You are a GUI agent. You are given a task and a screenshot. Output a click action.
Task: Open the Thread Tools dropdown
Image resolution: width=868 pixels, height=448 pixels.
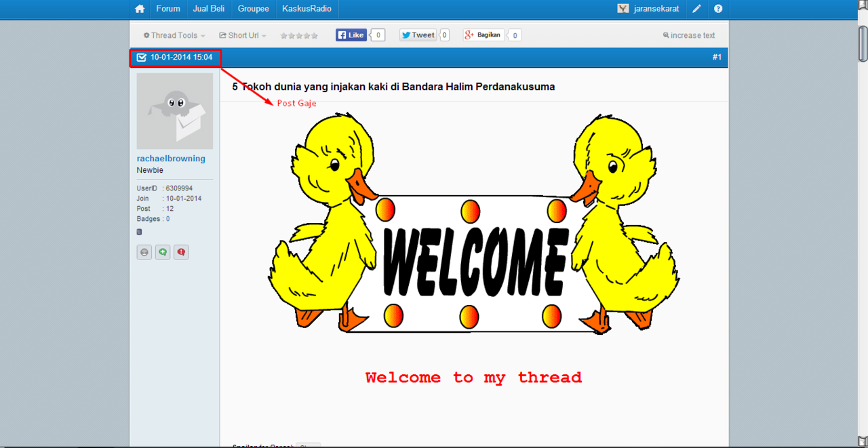174,35
